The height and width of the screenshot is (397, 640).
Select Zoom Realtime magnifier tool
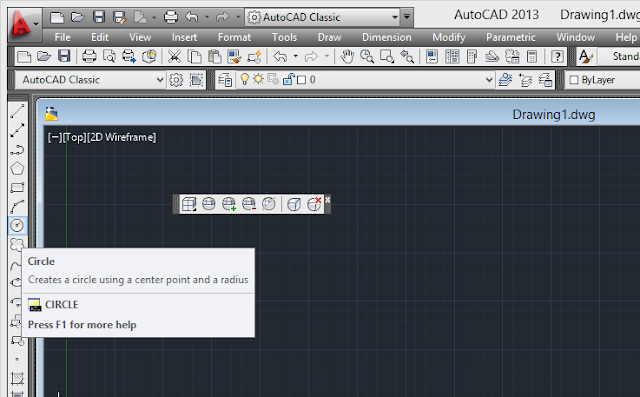click(x=367, y=56)
